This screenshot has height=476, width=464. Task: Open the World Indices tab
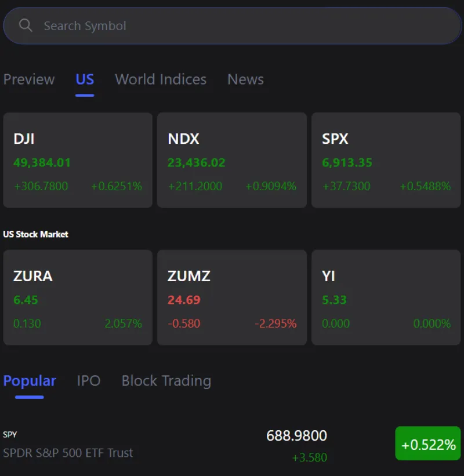pyautogui.click(x=161, y=79)
